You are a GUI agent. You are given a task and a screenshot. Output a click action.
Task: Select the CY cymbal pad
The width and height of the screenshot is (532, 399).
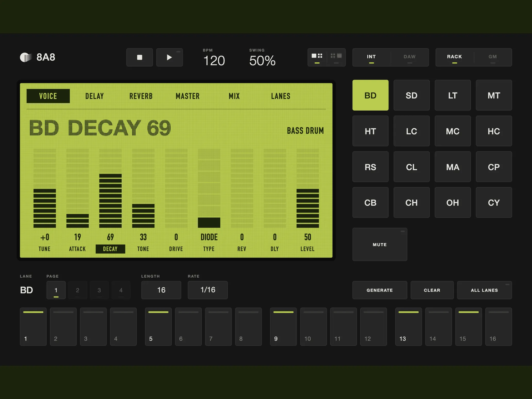(494, 202)
